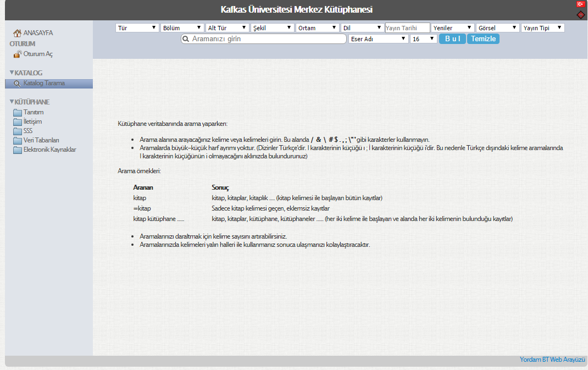
Task: Open the Tanıtım folder icon
Action: pyautogui.click(x=18, y=113)
